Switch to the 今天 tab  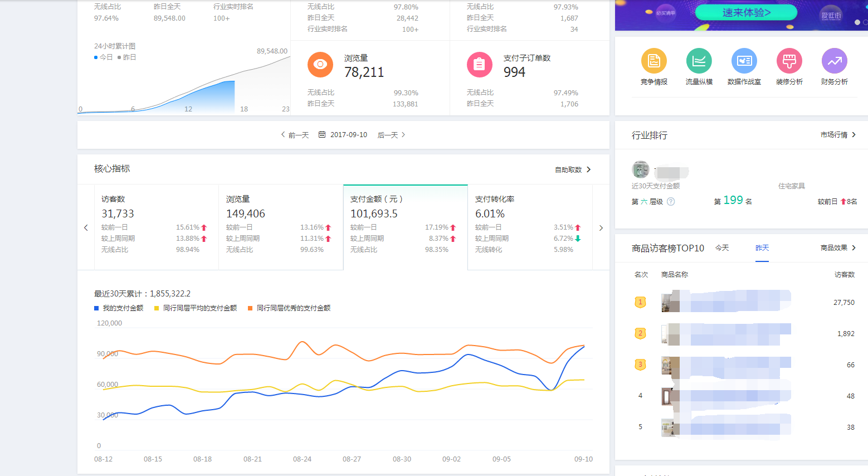722,248
